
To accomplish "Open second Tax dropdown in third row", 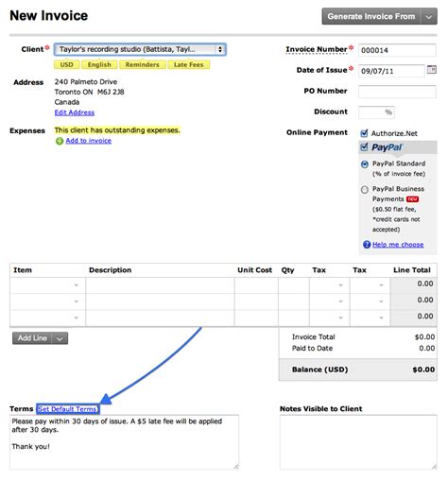I will [x=381, y=318].
